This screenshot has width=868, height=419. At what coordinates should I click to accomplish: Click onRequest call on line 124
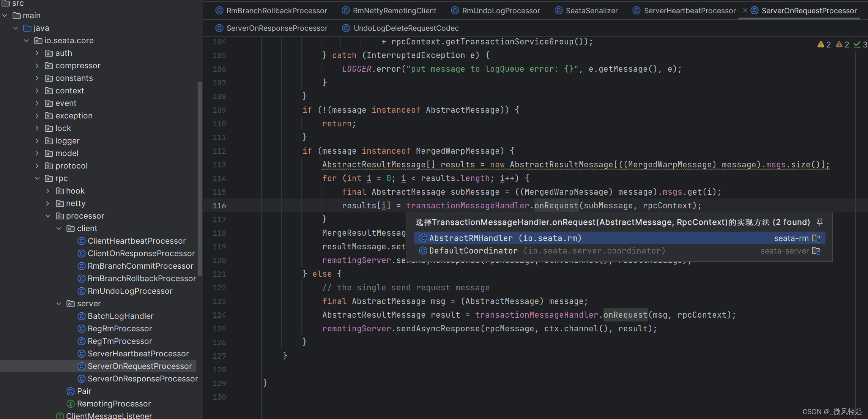coord(625,315)
